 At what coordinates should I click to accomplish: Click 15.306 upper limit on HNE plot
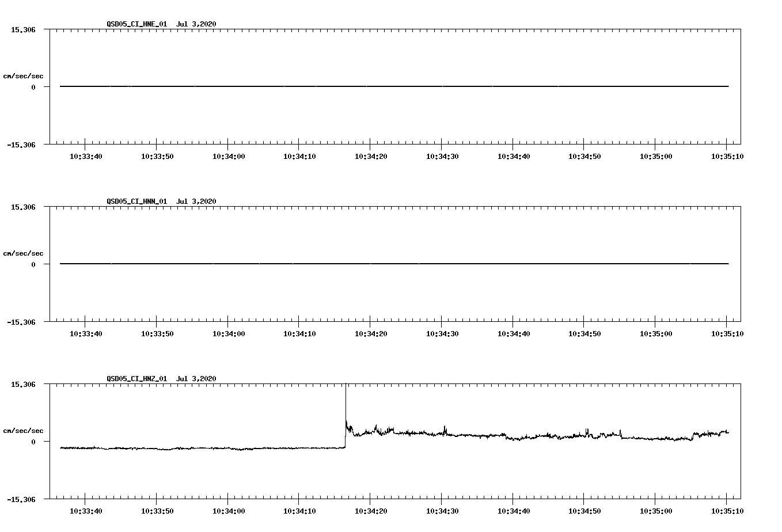(22, 29)
